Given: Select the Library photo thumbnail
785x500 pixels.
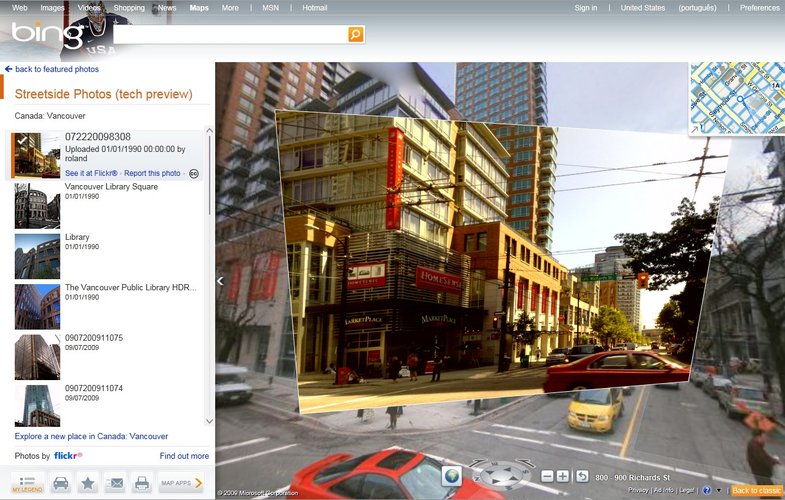Looking at the screenshot, I should 38,256.
